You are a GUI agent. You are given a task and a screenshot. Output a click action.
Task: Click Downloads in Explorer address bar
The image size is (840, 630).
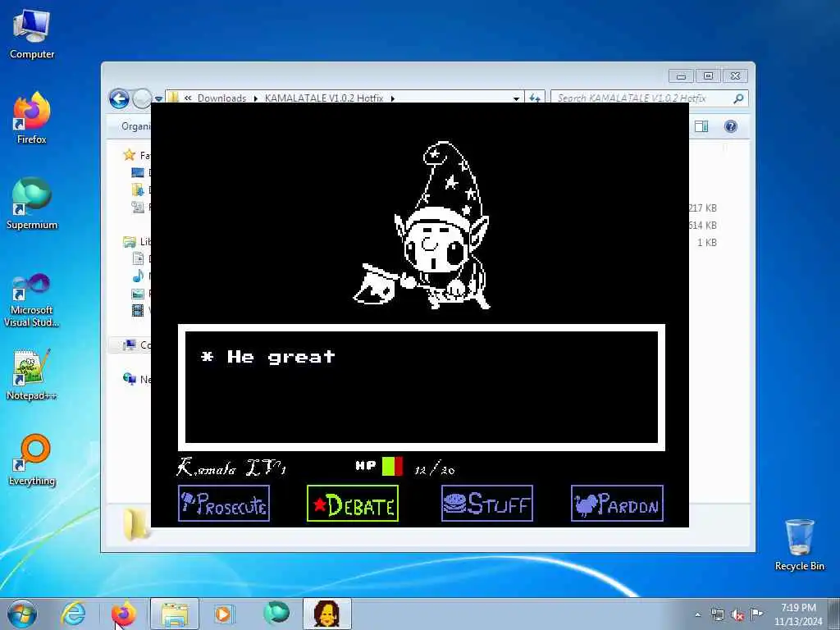[x=221, y=98]
